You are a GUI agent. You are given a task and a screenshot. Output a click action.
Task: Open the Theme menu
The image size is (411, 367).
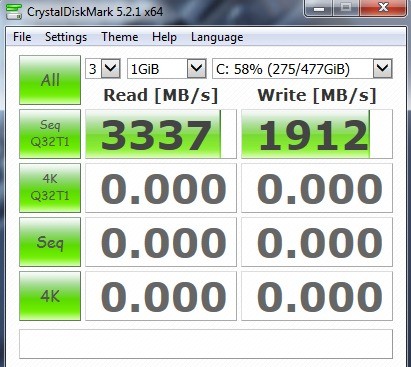[x=120, y=37]
